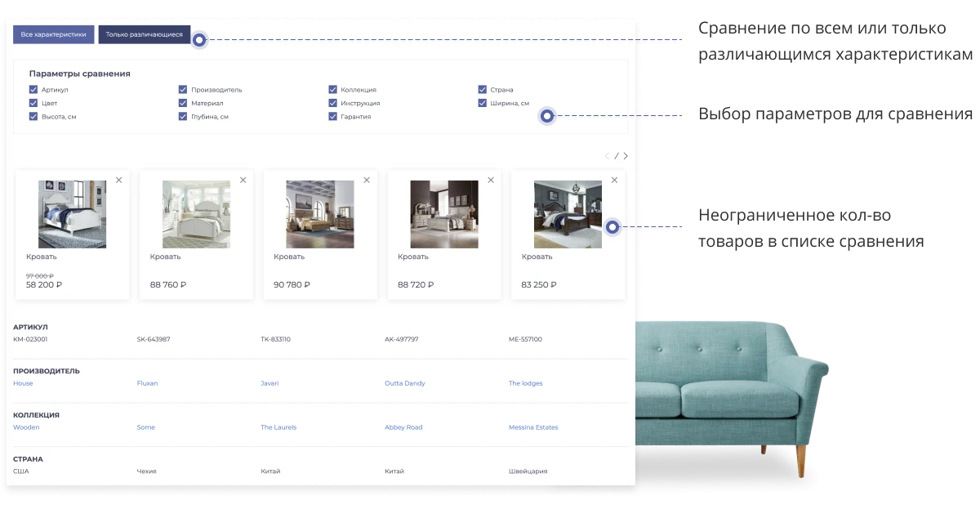The width and height of the screenshot is (980, 527).
Task: Open the Abbey Road collection link
Action: coord(403,427)
